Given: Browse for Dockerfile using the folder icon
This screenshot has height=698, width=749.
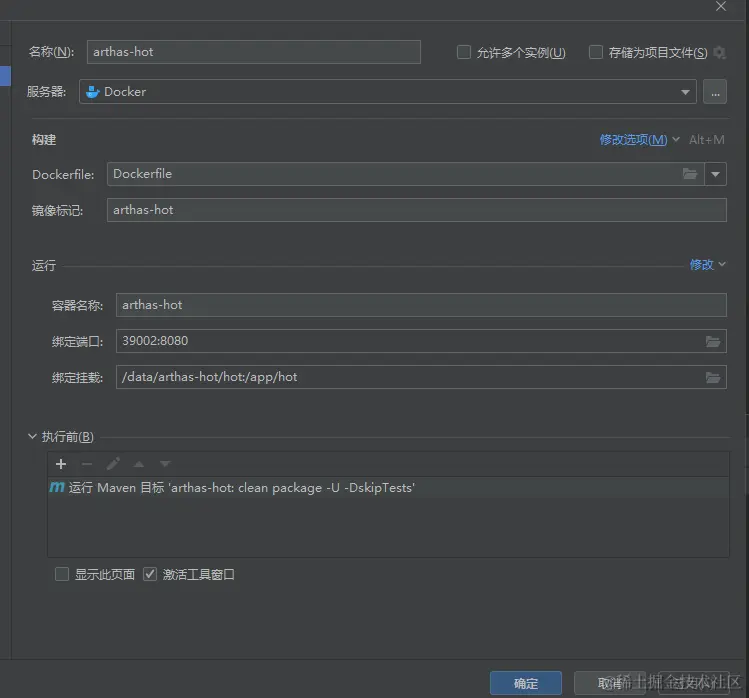Looking at the screenshot, I should (690, 174).
